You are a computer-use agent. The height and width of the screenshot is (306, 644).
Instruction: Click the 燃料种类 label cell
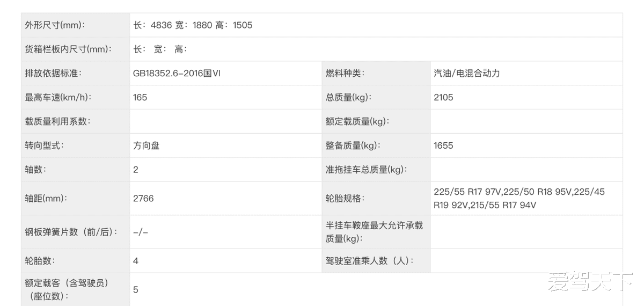tap(376, 73)
